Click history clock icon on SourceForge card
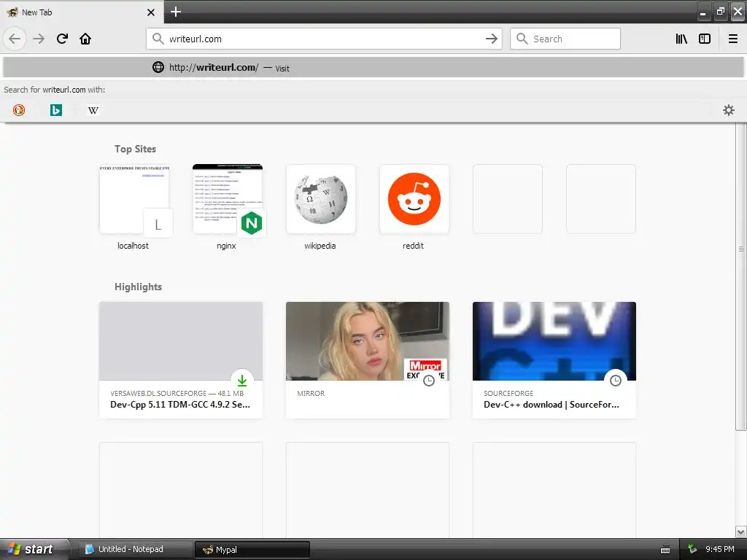 (616, 381)
